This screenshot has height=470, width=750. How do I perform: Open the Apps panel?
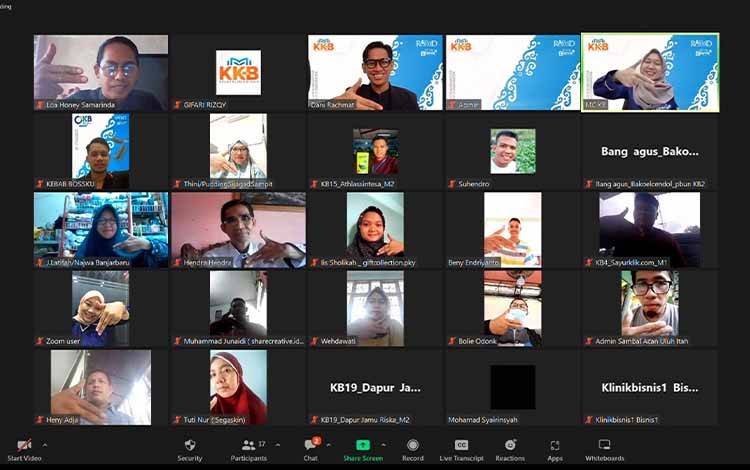pyautogui.click(x=555, y=450)
